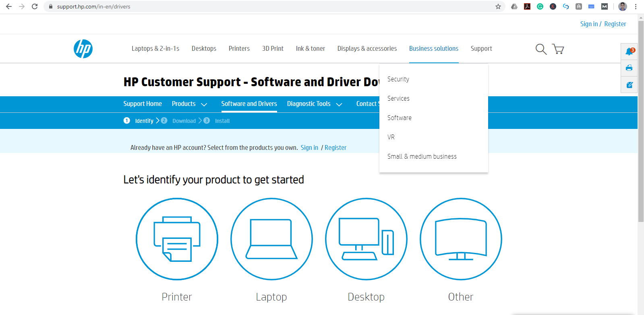
Task: Open the shopping cart icon
Action: [x=558, y=49]
